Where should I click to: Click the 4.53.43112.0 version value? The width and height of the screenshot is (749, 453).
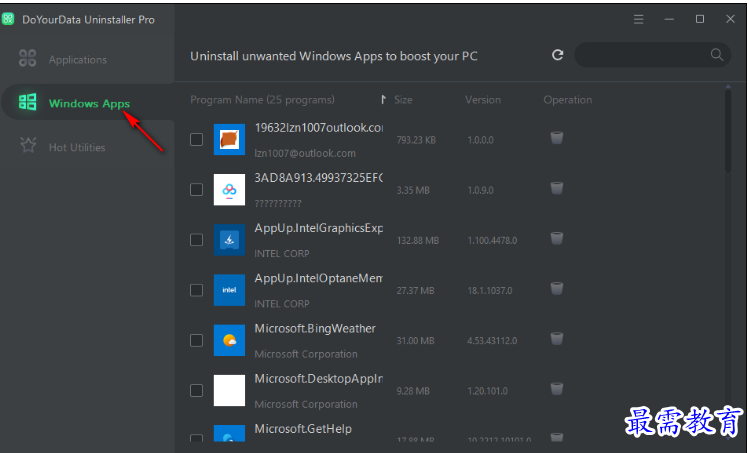click(492, 341)
